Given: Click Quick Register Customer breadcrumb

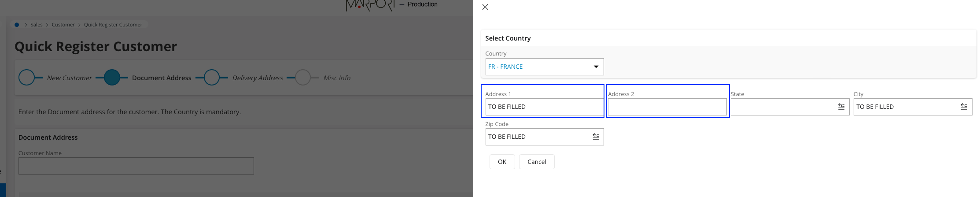Looking at the screenshot, I should (x=113, y=25).
